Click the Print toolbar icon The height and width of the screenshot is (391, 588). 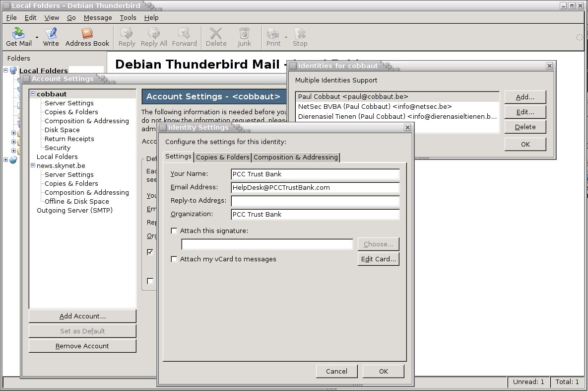tap(273, 33)
